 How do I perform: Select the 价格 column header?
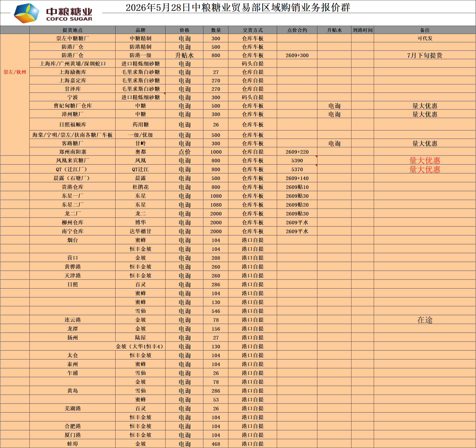[184, 30]
